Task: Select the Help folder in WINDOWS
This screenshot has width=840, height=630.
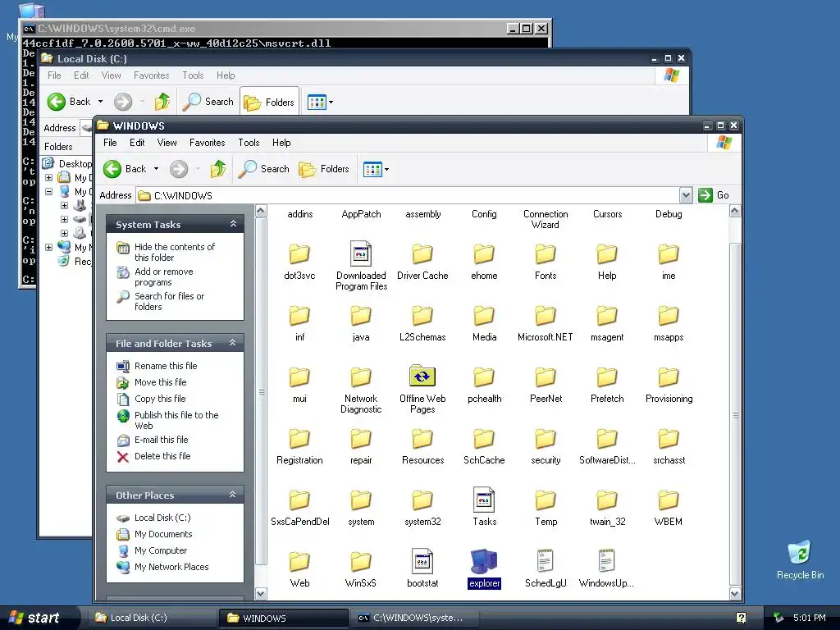Action: (607, 254)
